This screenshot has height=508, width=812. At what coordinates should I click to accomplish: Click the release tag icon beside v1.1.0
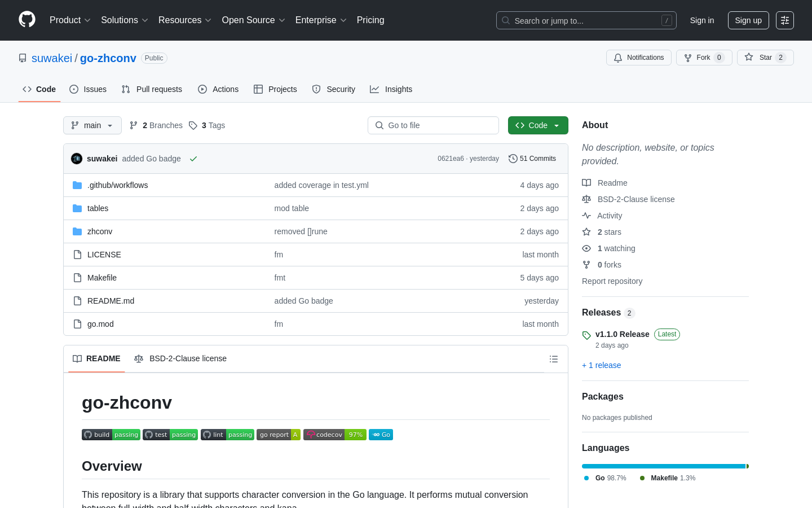586,335
